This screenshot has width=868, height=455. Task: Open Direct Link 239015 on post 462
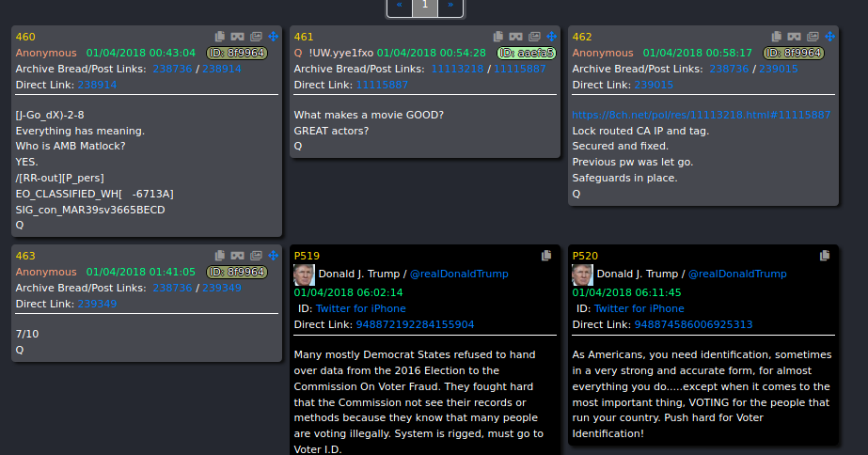654,85
